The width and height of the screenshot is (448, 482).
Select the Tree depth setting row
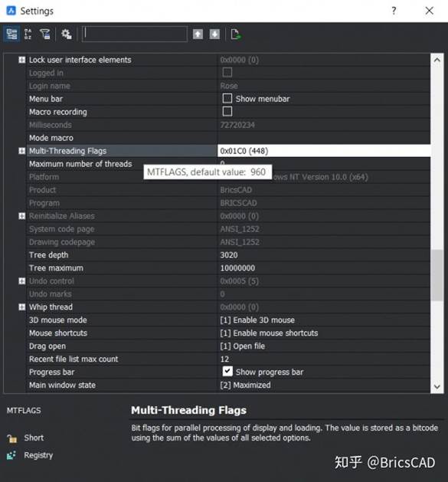coord(228,255)
